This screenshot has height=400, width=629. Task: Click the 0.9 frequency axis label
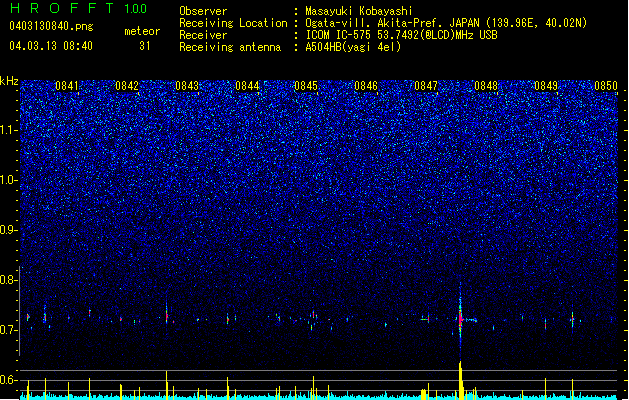9,230
